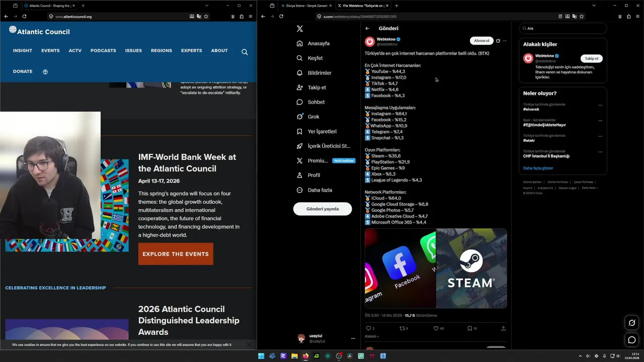Image resolution: width=644 pixels, height=362 pixels.
Task: Open the REGIONS menu item
Action: click(x=162, y=50)
